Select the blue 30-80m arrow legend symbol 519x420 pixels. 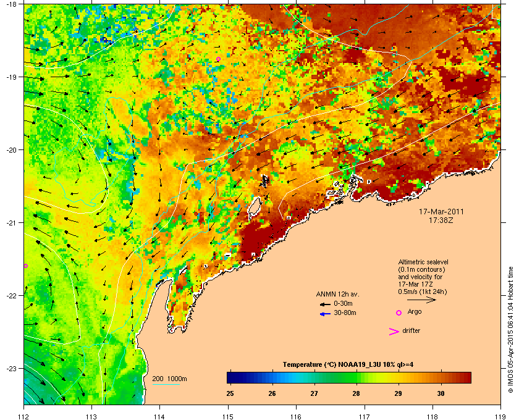click(325, 314)
